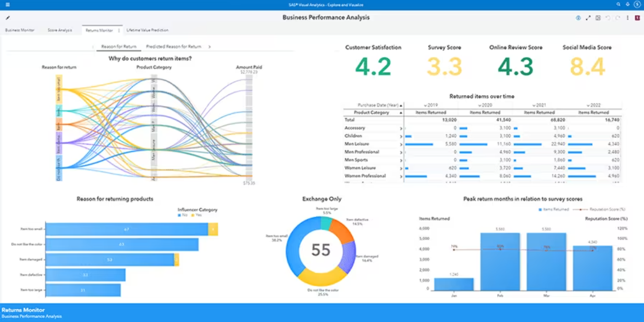Expand the Children row chevron
The image size is (644, 322).
(x=401, y=136)
